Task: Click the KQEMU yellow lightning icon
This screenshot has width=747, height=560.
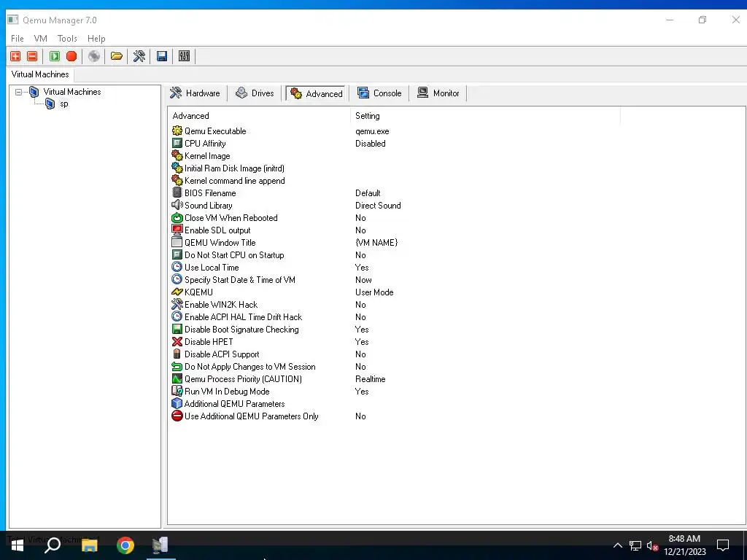Action: [x=177, y=292]
